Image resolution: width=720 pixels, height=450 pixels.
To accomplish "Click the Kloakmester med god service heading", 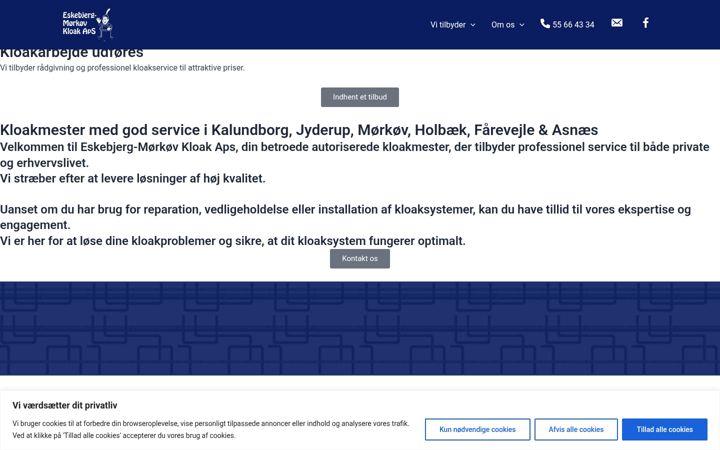I will (299, 130).
